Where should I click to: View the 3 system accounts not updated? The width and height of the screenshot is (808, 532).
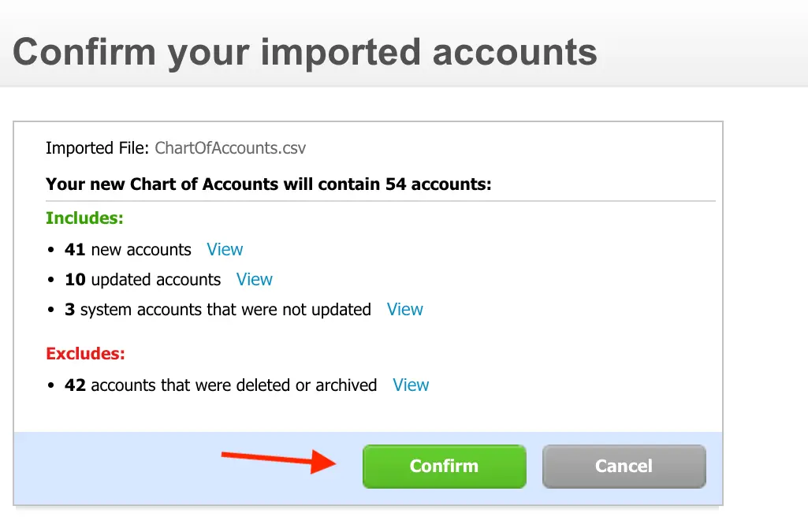[x=404, y=309]
